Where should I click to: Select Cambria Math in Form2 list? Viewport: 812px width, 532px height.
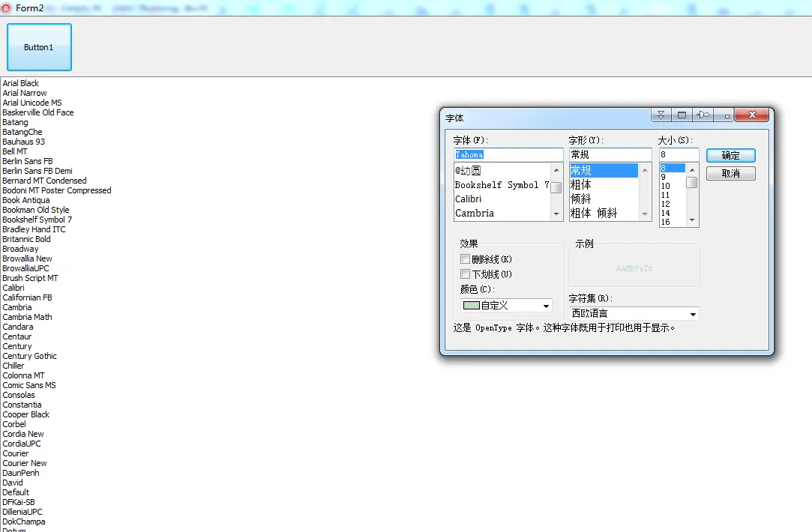tap(28, 317)
